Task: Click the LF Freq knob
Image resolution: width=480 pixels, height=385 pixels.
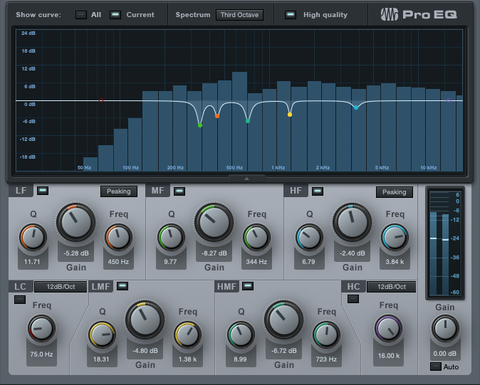Action: [119, 237]
